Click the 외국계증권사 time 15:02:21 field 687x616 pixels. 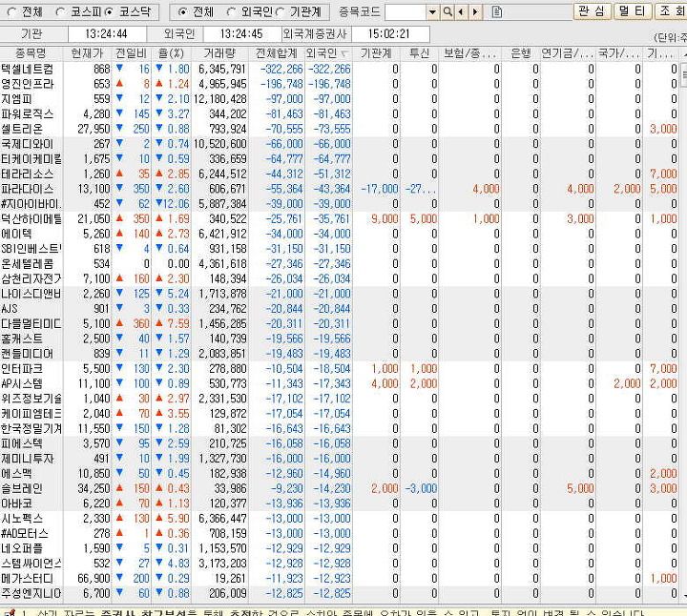click(389, 33)
